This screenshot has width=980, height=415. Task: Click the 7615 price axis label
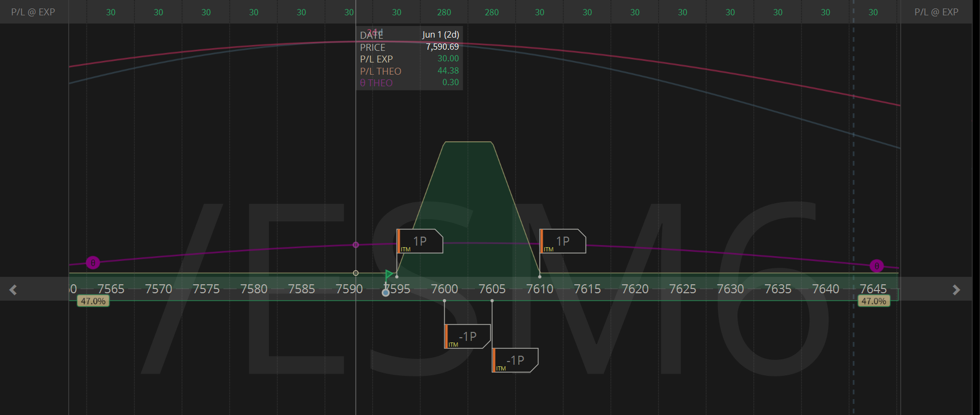pos(587,289)
